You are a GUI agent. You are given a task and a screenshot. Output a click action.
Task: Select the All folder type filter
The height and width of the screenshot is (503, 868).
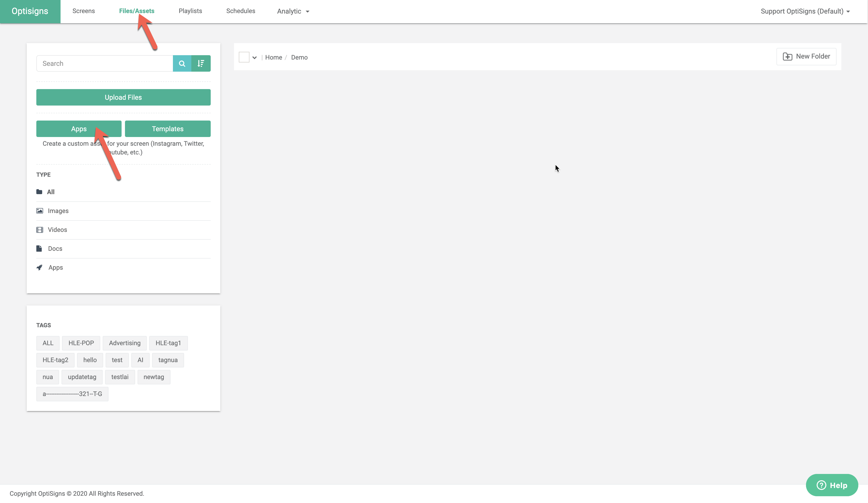[50, 192]
